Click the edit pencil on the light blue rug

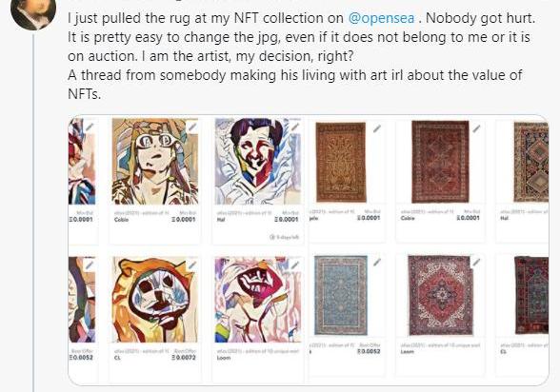pos(377,263)
